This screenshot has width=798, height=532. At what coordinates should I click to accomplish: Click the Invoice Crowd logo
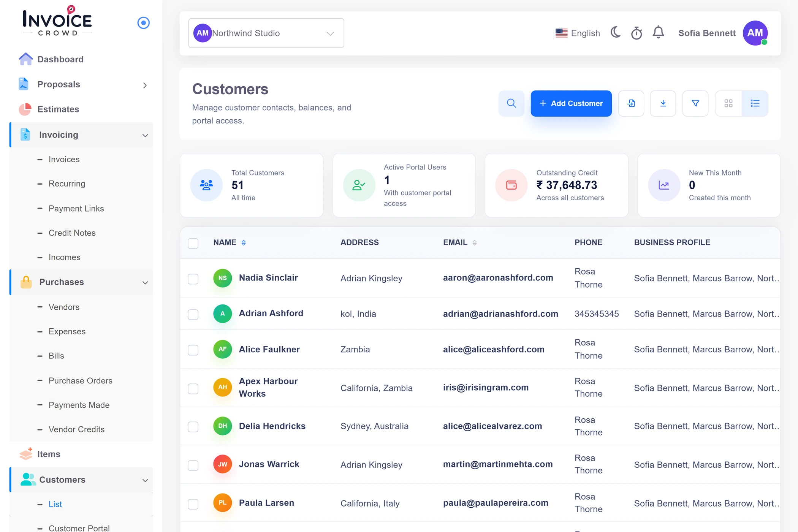57,21
